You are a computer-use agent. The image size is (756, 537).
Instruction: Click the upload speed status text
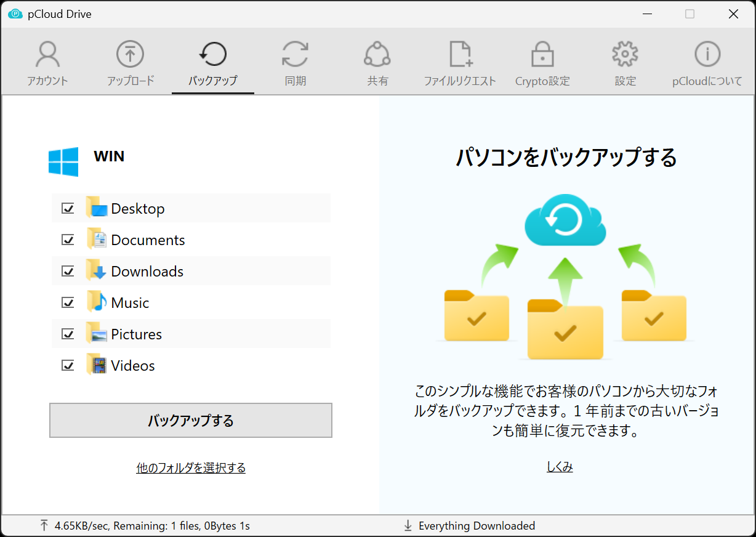[x=152, y=526]
